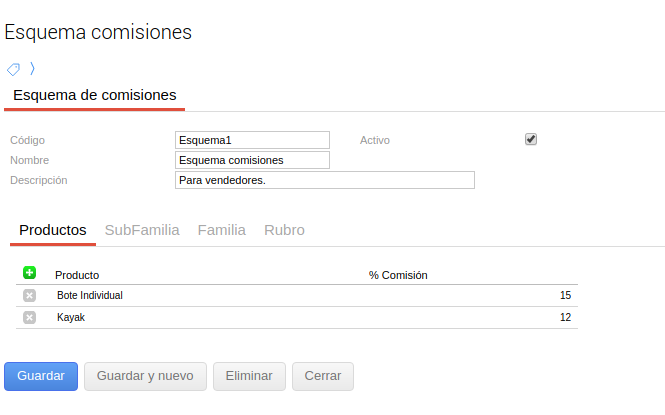The height and width of the screenshot is (415, 665).
Task: Toggle the Activo checkbox
Action: click(x=531, y=140)
